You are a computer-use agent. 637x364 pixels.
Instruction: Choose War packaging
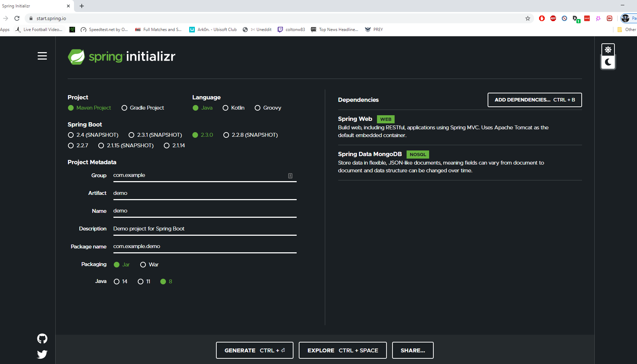149,265
